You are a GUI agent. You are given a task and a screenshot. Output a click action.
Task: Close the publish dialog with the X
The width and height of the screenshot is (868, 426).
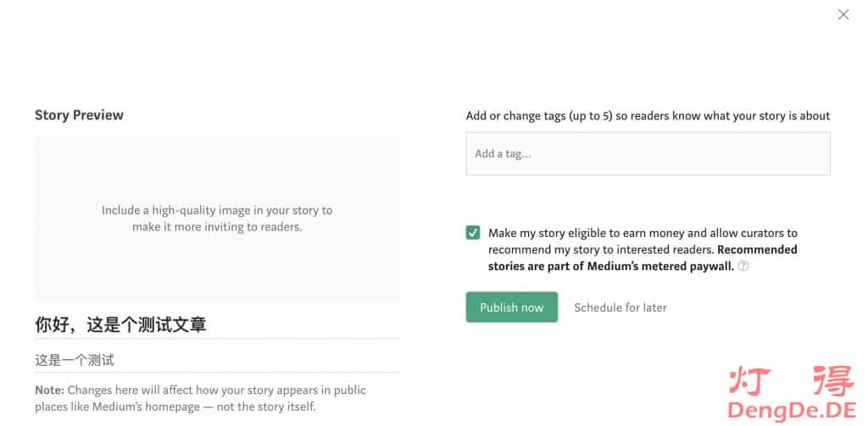pos(843,14)
